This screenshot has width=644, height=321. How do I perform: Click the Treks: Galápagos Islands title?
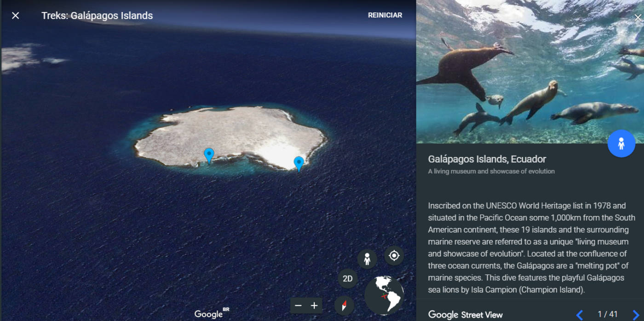[x=97, y=16]
